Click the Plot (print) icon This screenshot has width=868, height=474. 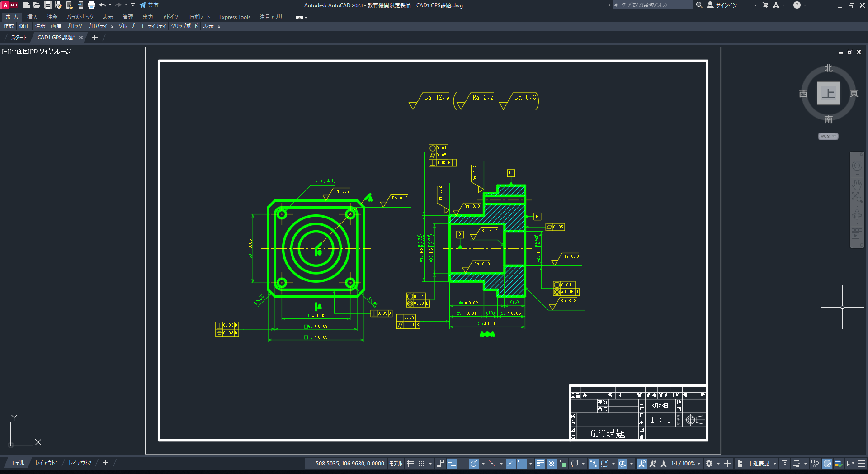(x=91, y=5)
